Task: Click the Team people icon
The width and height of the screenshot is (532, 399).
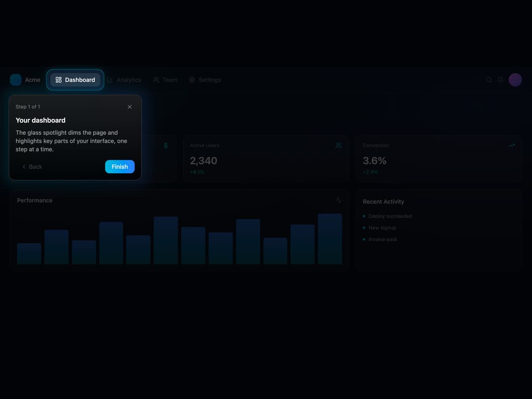Action: pos(156,80)
